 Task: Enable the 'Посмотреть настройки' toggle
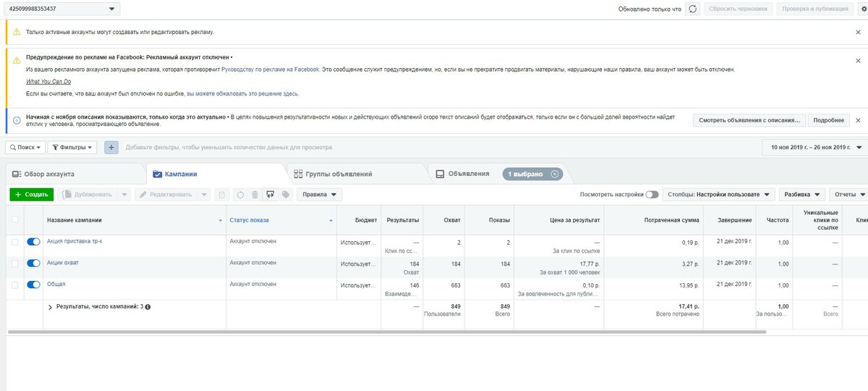pyautogui.click(x=652, y=195)
